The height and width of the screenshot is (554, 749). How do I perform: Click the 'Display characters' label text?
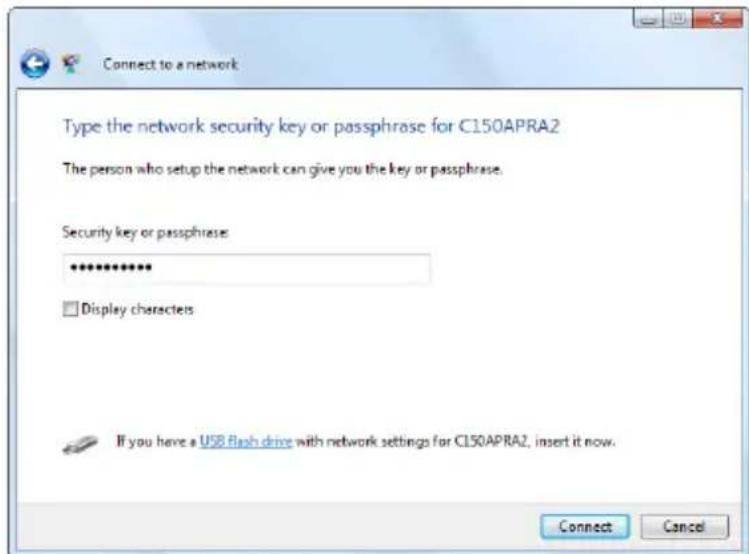[x=138, y=309]
